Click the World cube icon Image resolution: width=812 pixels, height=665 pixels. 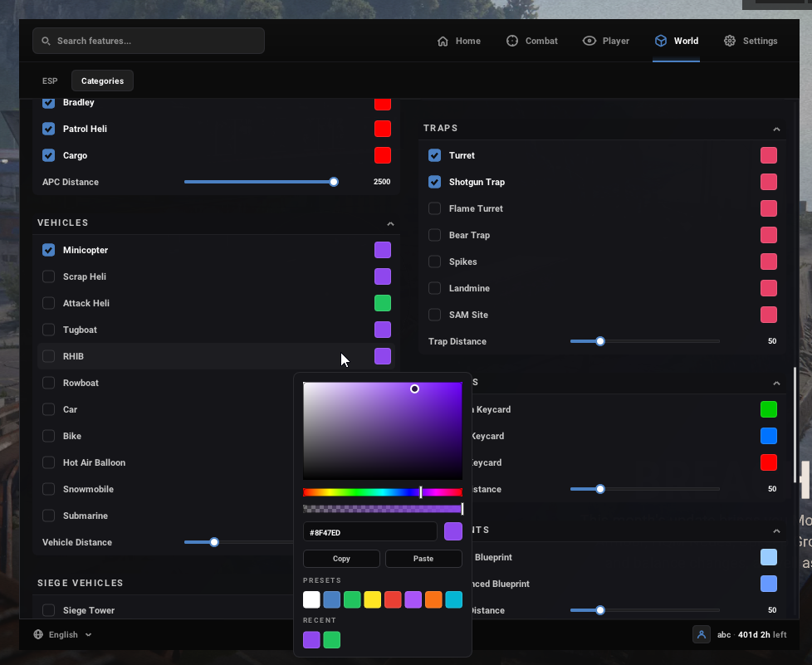coord(661,41)
